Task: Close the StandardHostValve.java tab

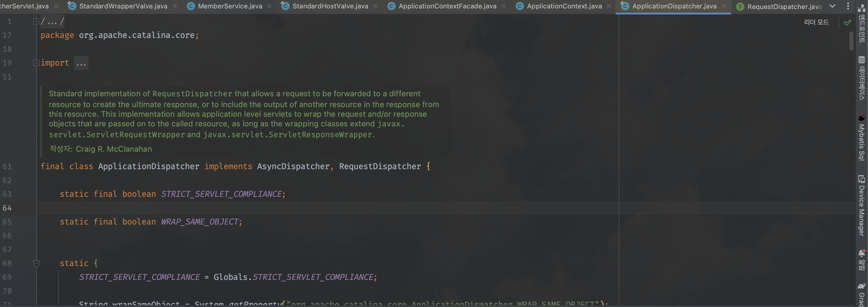Action: [375, 6]
